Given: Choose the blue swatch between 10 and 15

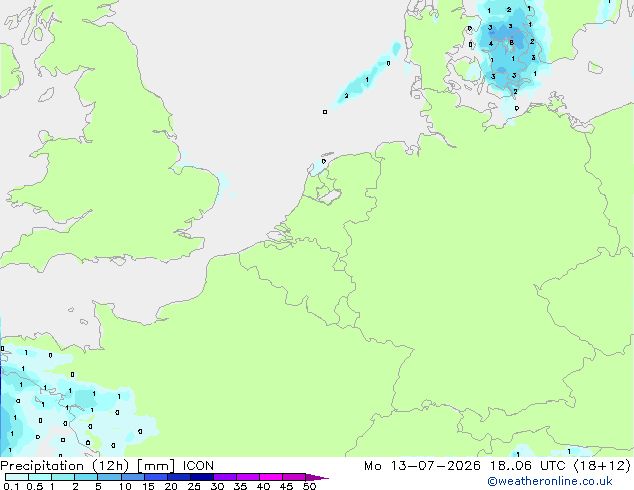Looking at the screenshot, I should pos(133,477).
